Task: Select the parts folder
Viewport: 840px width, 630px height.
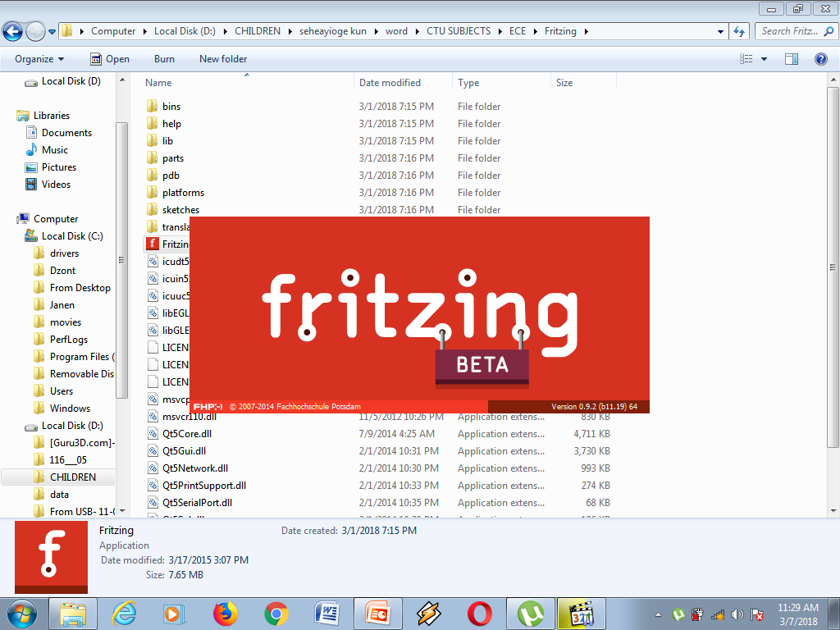Action: click(x=172, y=158)
